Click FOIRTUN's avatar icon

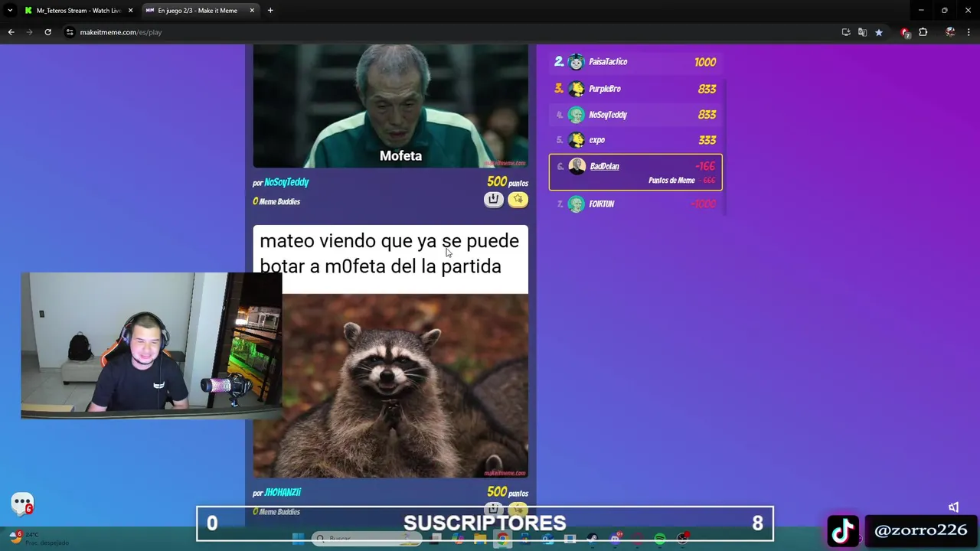(x=577, y=204)
